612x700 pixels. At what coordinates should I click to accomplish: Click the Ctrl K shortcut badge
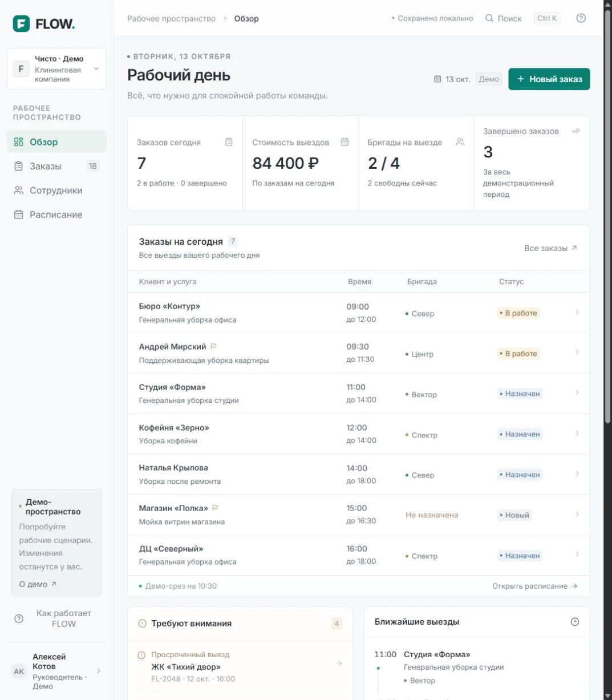(547, 18)
